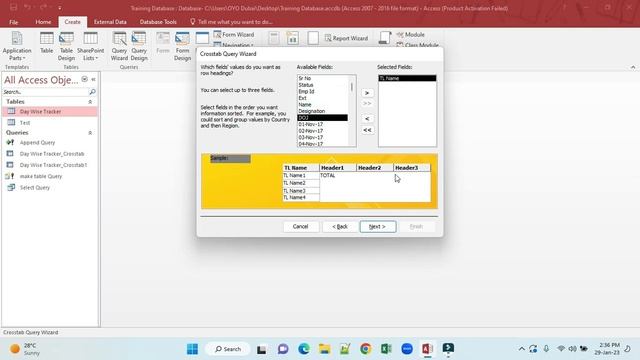This screenshot has height=360, width=640.
Task: Open Form Design
Action: click(x=182, y=46)
